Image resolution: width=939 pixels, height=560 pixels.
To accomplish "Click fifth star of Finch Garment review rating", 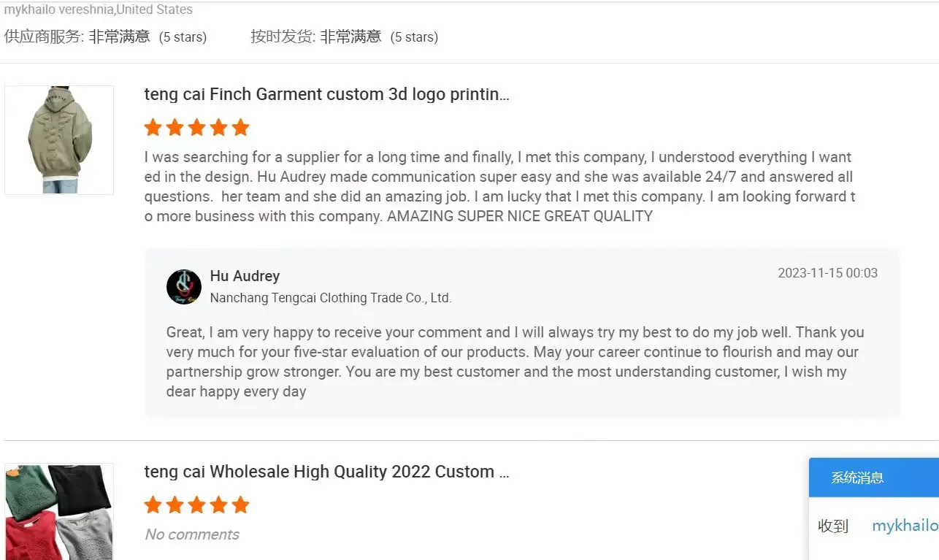I will (240, 128).
